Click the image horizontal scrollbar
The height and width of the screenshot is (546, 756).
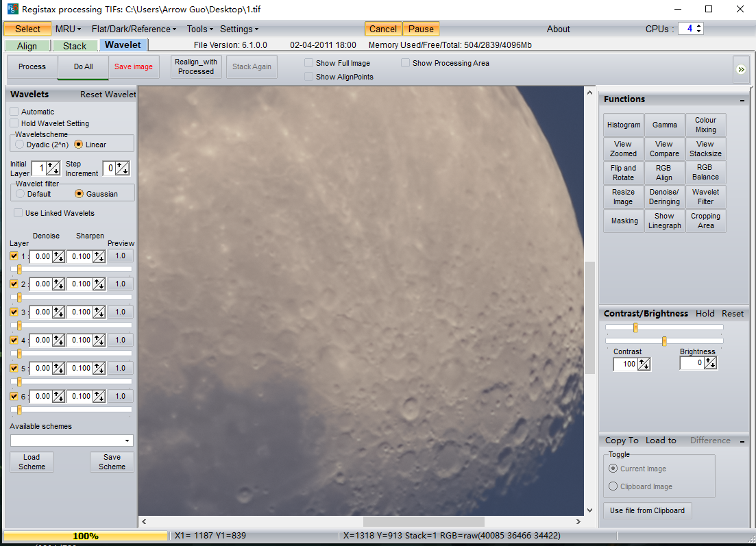pos(423,522)
